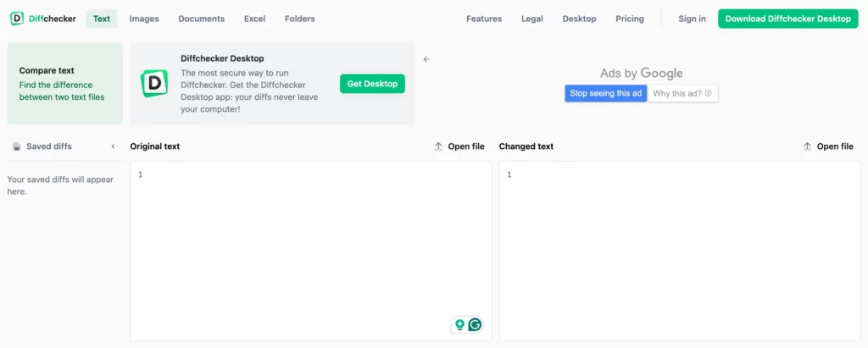Open file for Original text

(x=459, y=146)
